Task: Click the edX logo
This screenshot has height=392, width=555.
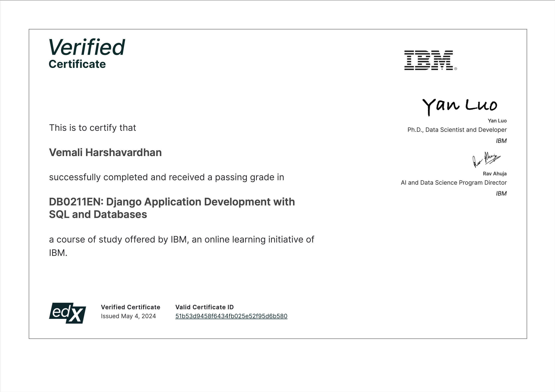Action: click(x=67, y=313)
